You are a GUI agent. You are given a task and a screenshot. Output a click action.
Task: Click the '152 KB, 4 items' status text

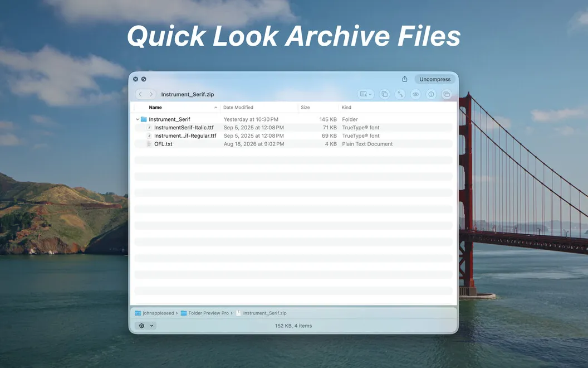[x=293, y=326]
